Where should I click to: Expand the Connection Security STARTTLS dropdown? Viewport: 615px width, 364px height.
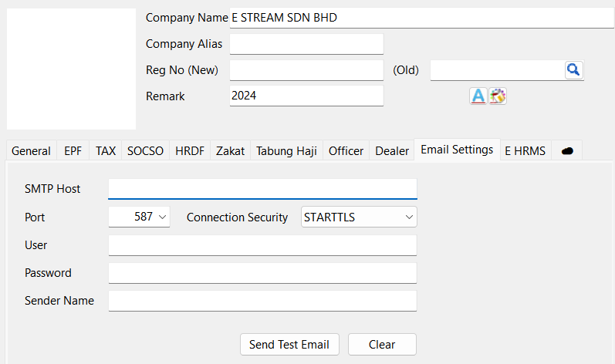click(359, 217)
